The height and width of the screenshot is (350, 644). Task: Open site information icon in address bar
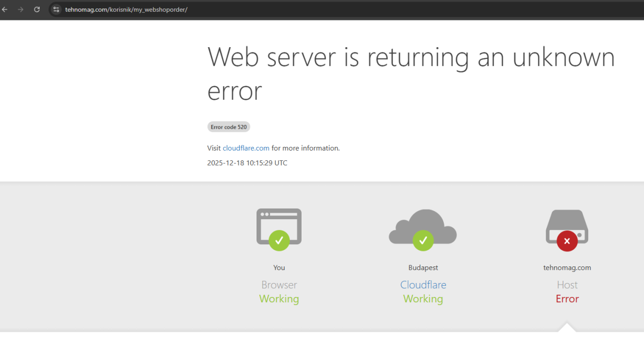[x=56, y=10]
